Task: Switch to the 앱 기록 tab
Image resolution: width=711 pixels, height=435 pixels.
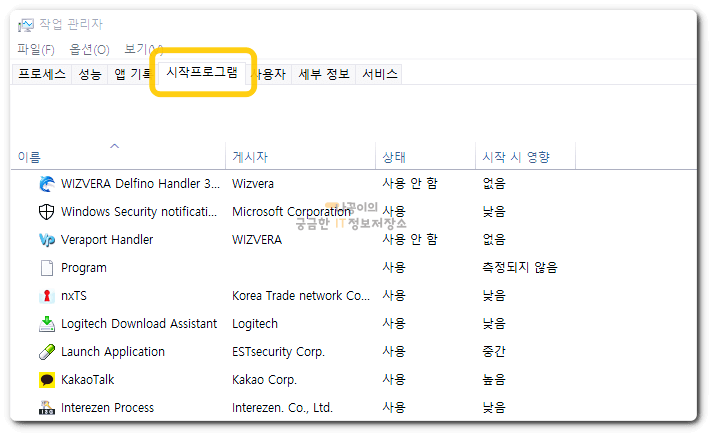Action: point(132,74)
